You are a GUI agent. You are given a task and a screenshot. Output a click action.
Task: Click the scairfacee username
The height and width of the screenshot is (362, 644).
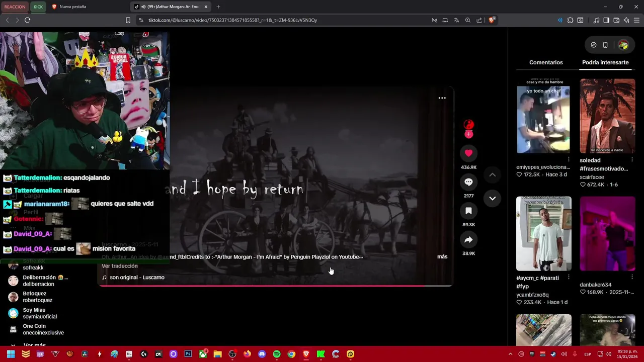[592, 177]
